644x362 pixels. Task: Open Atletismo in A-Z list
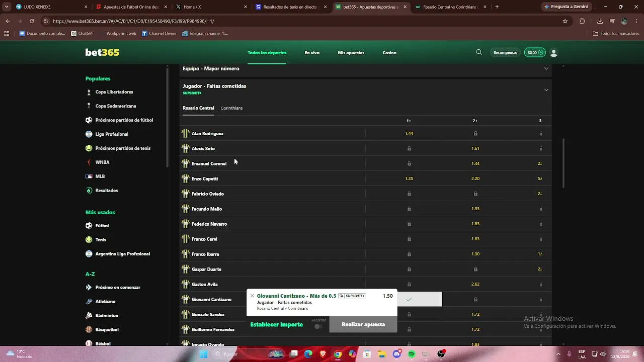click(105, 302)
